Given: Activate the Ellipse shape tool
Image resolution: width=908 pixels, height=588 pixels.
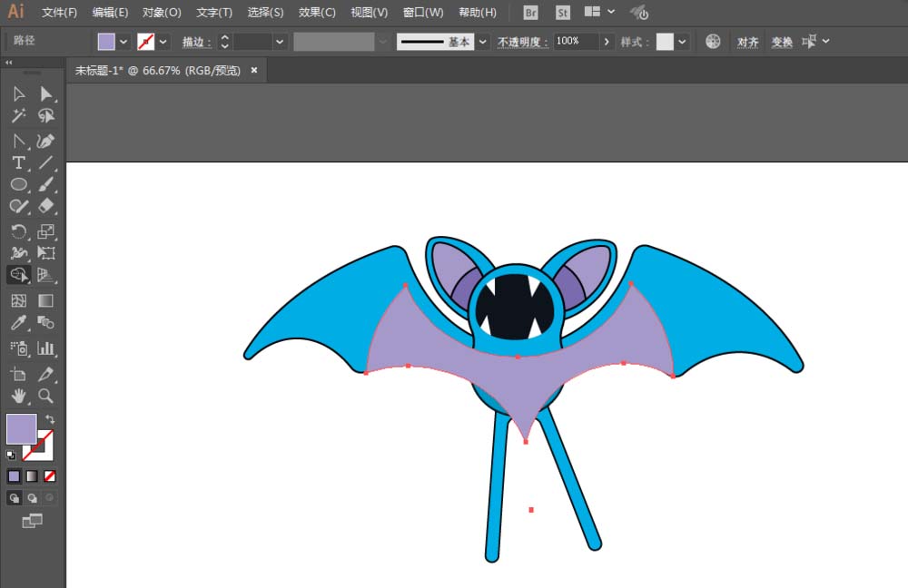Looking at the screenshot, I should point(18,184).
